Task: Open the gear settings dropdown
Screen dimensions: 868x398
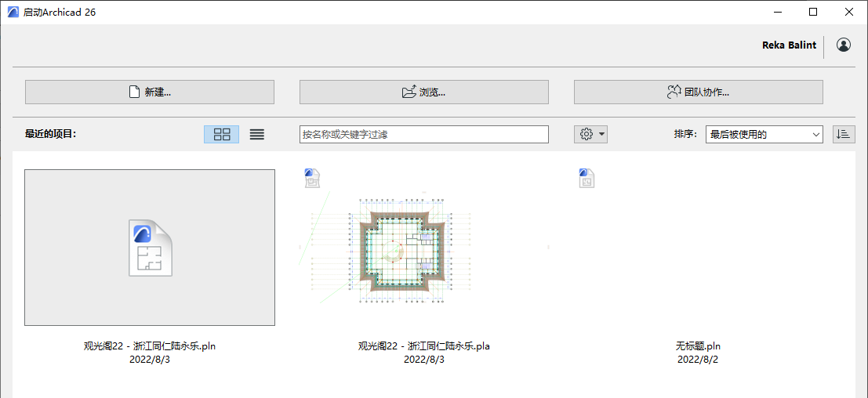Action: (590, 134)
